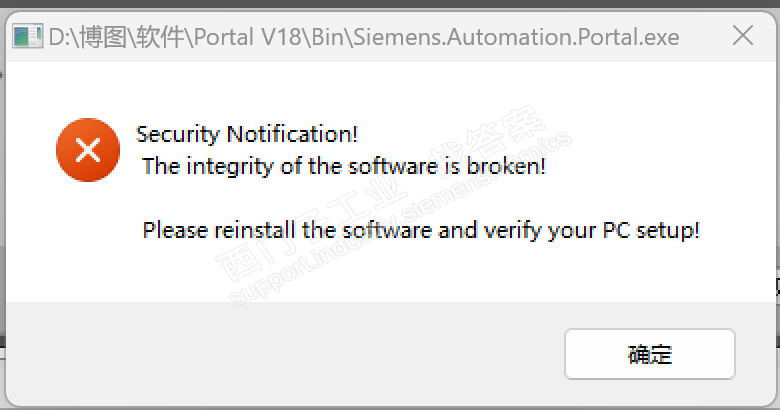The image size is (780, 410).
Task: Click the application icon in the title bar
Action: coord(27,37)
